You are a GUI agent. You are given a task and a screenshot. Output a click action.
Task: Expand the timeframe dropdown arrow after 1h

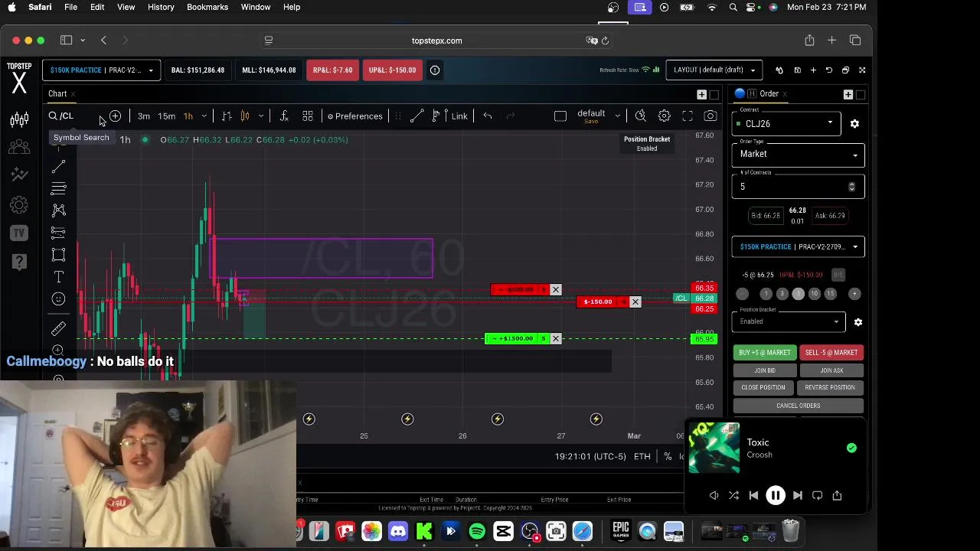204,116
